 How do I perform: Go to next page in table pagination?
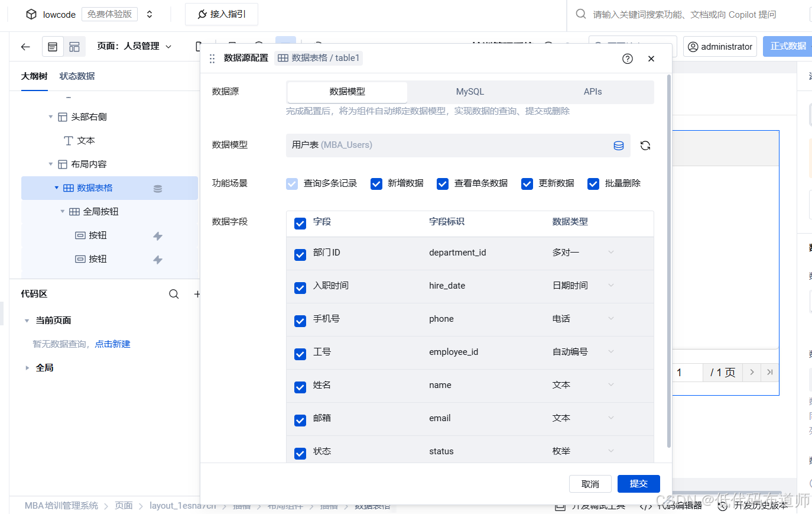coord(752,372)
